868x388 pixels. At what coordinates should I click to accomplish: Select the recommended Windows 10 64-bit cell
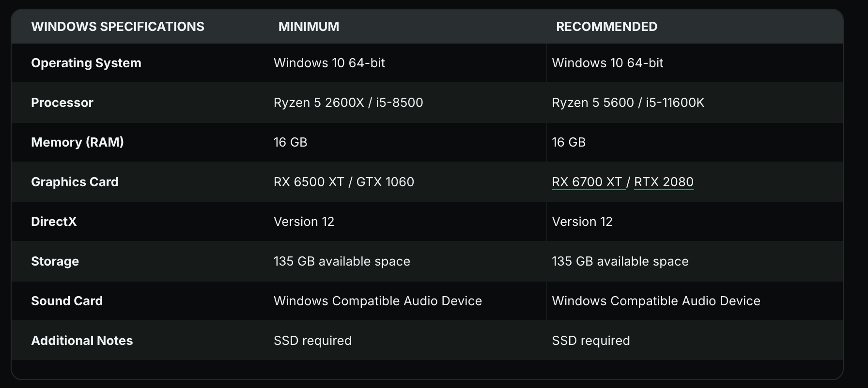click(x=607, y=63)
